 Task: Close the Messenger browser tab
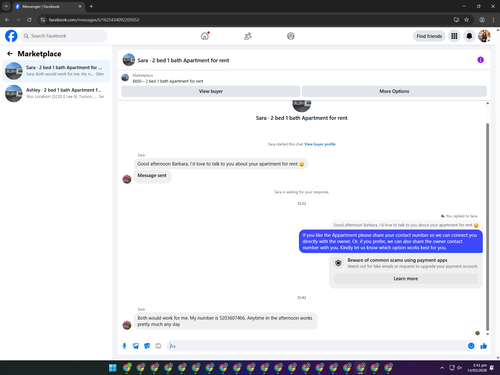coord(80,6)
